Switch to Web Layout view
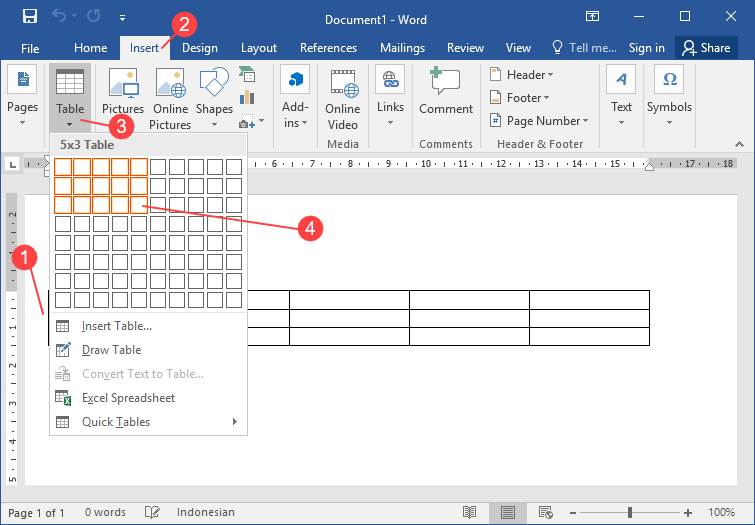The image size is (755, 525). click(545, 512)
